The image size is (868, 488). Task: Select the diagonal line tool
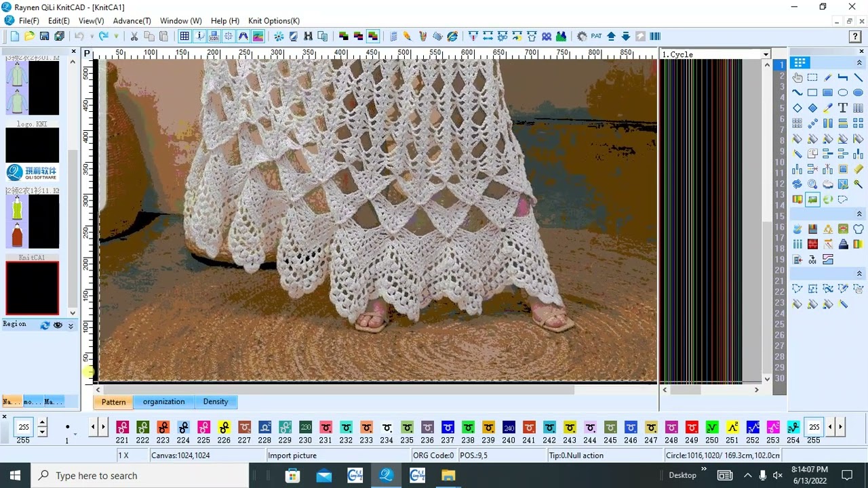[x=858, y=77]
